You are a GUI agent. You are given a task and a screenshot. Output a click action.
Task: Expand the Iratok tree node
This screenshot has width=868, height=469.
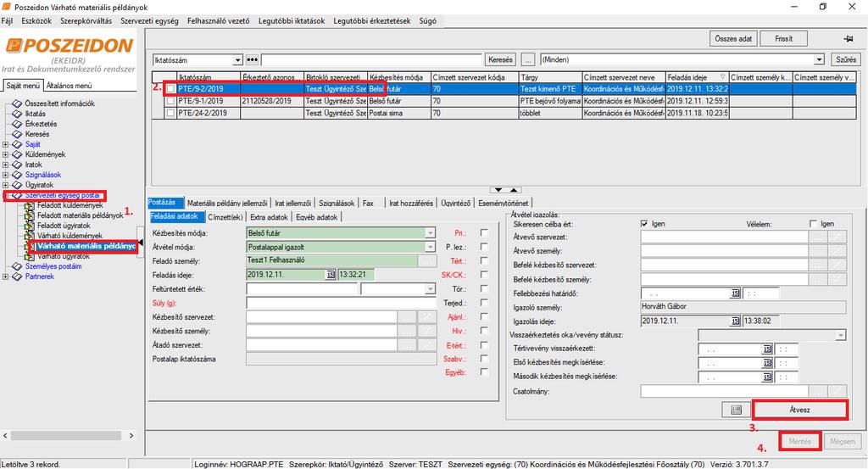pyautogui.click(x=6, y=165)
